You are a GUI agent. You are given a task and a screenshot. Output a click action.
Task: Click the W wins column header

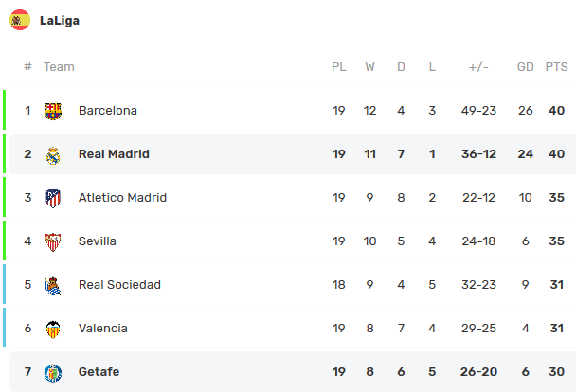click(369, 67)
